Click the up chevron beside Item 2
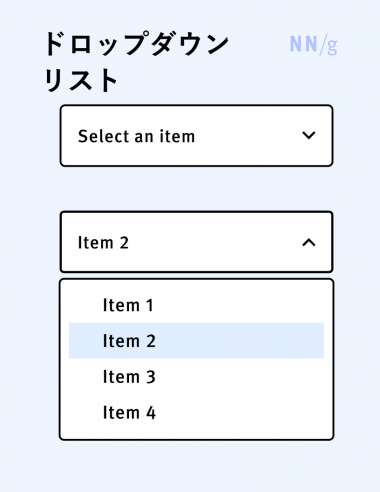The width and height of the screenshot is (380, 492). pyautogui.click(x=309, y=242)
